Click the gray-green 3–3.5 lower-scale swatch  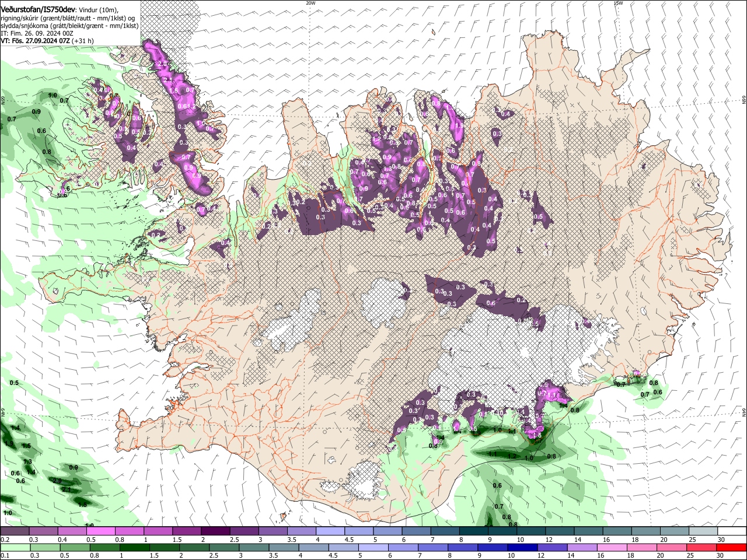coord(254,548)
